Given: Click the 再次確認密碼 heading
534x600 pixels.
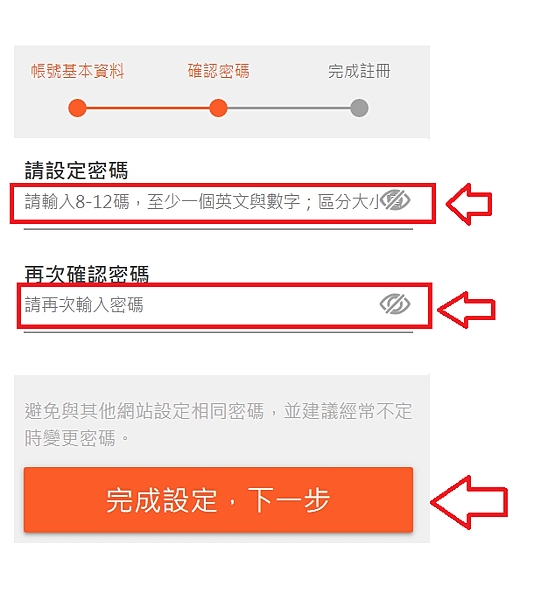Looking at the screenshot, I should [87, 274].
